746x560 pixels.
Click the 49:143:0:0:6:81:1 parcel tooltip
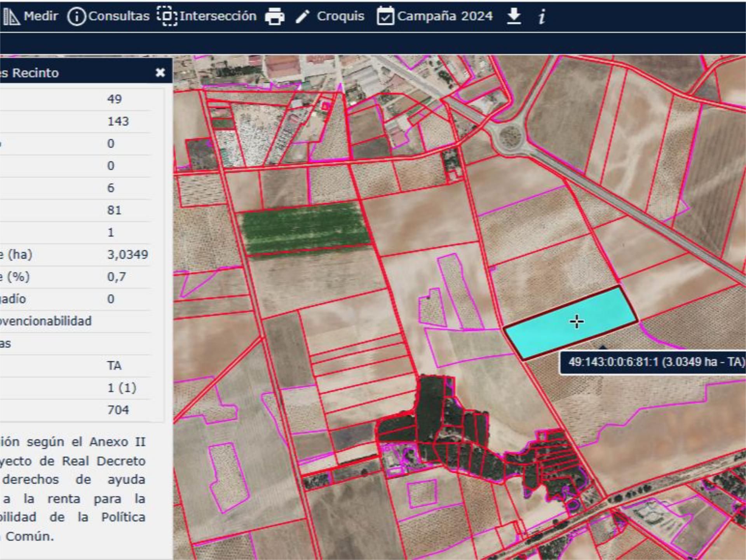(x=653, y=362)
